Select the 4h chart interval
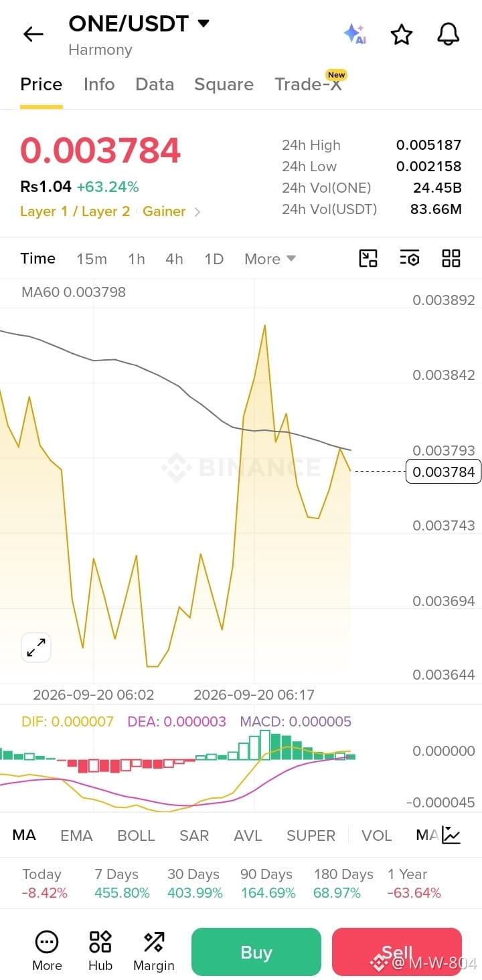This screenshot has width=482, height=980. click(174, 259)
